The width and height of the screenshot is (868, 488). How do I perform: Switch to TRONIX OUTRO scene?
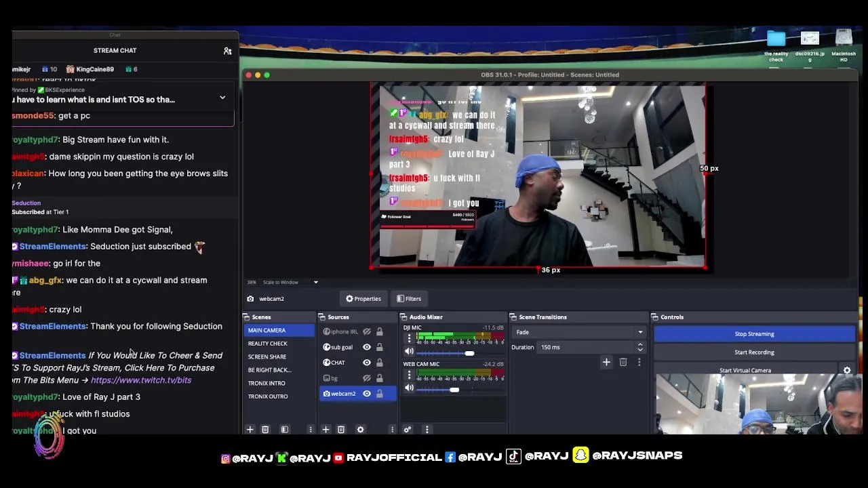[x=279, y=396]
